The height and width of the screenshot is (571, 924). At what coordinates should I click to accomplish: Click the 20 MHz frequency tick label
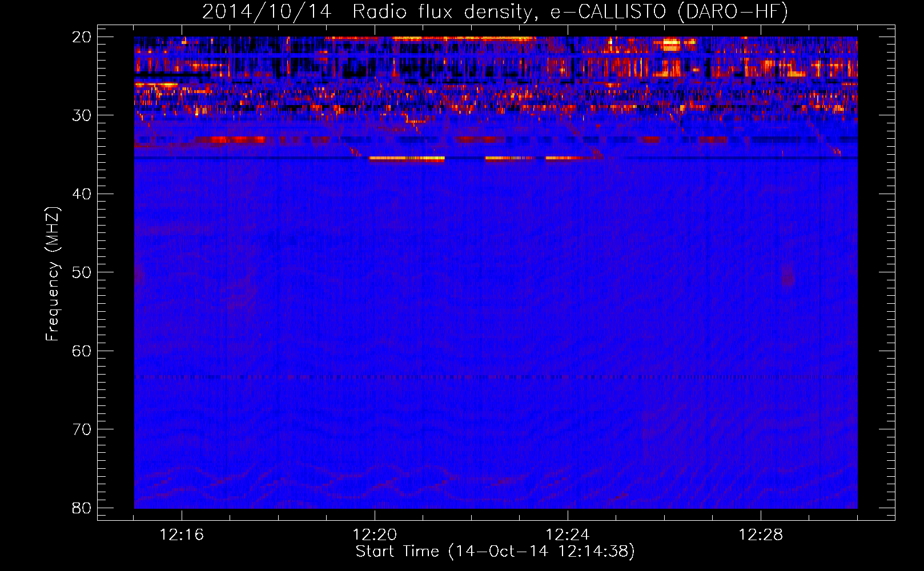pyautogui.click(x=82, y=37)
